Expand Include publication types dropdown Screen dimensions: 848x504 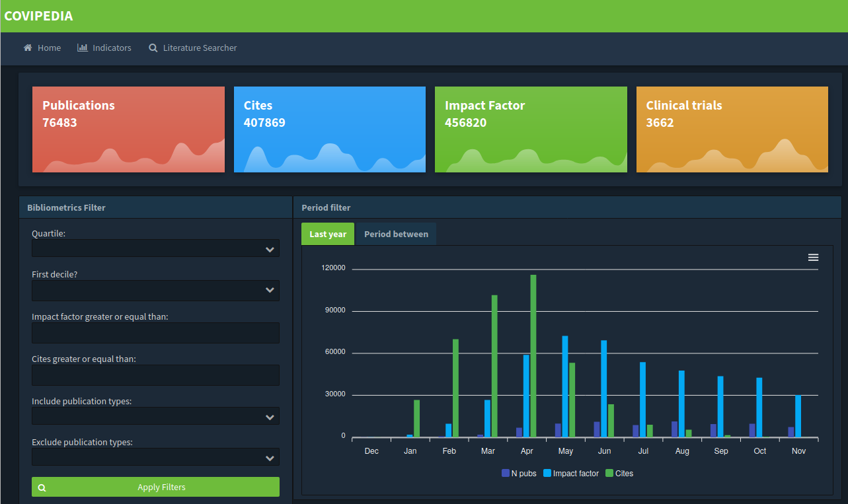pyautogui.click(x=155, y=416)
